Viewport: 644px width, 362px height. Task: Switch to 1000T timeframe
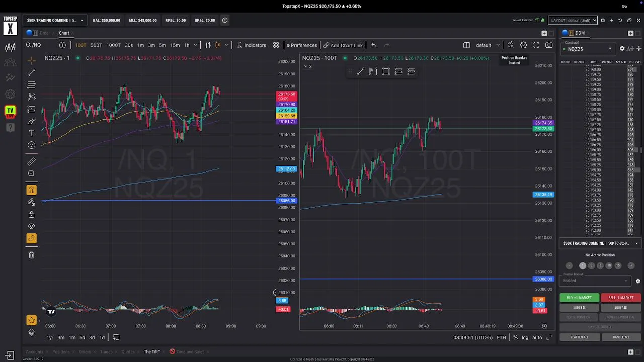coord(113,45)
